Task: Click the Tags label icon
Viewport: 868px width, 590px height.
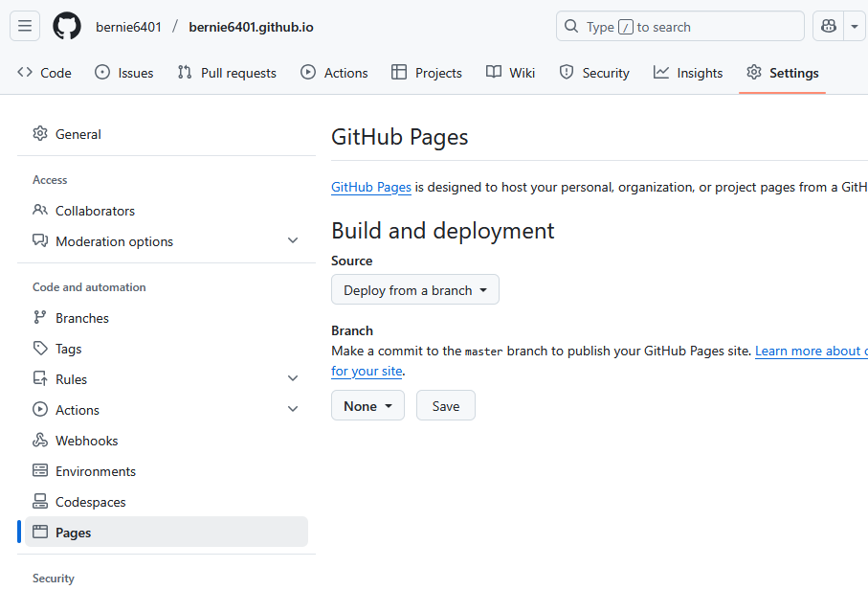Action: click(x=40, y=348)
